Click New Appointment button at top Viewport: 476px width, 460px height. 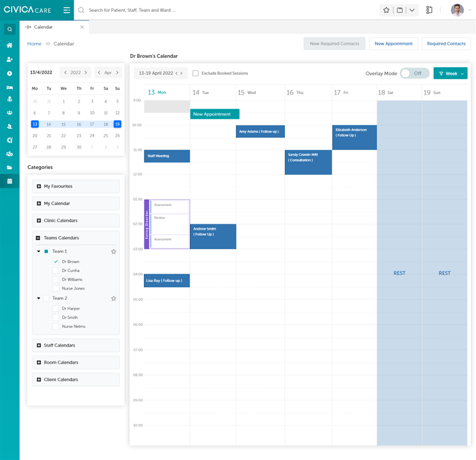[x=393, y=44]
